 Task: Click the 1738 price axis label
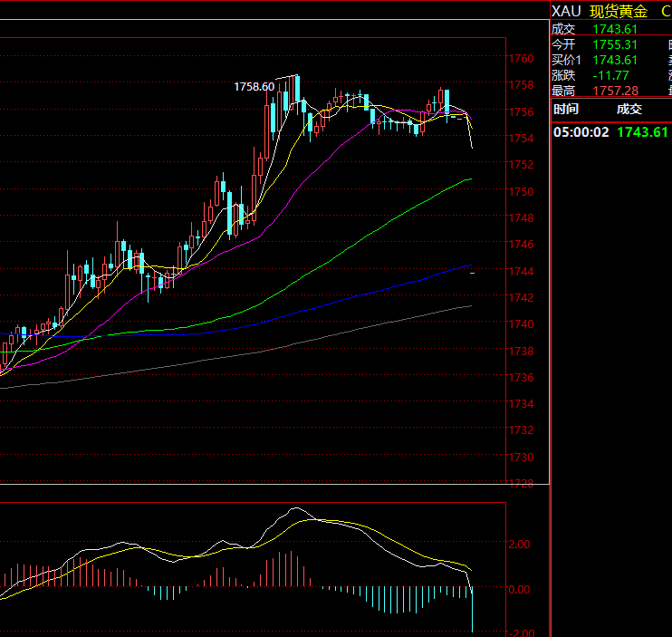click(521, 351)
